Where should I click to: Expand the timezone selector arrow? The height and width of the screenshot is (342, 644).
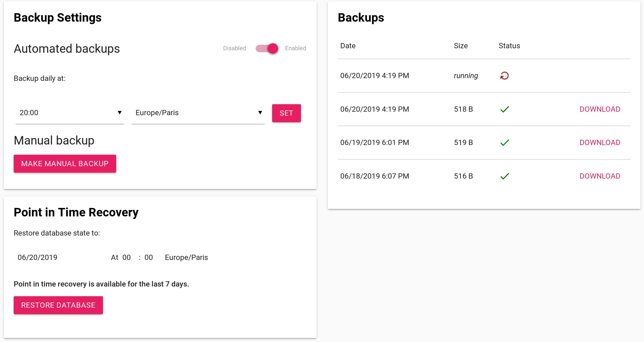[x=260, y=112]
